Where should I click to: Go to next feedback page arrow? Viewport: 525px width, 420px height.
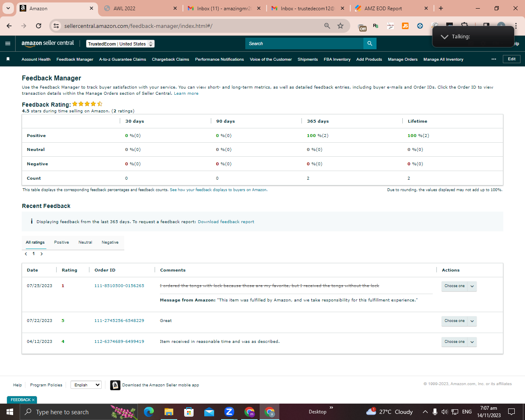coord(41,254)
